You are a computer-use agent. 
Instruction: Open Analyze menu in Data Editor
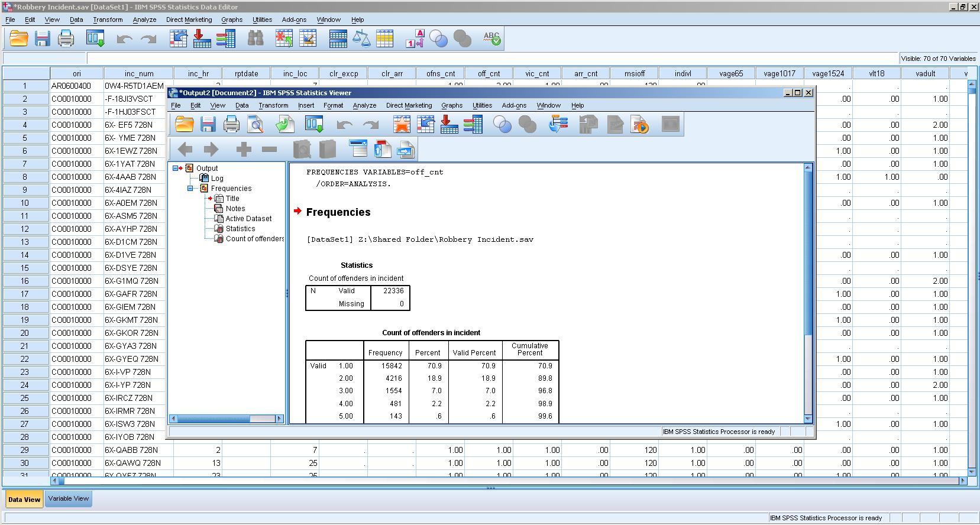coord(144,20)
